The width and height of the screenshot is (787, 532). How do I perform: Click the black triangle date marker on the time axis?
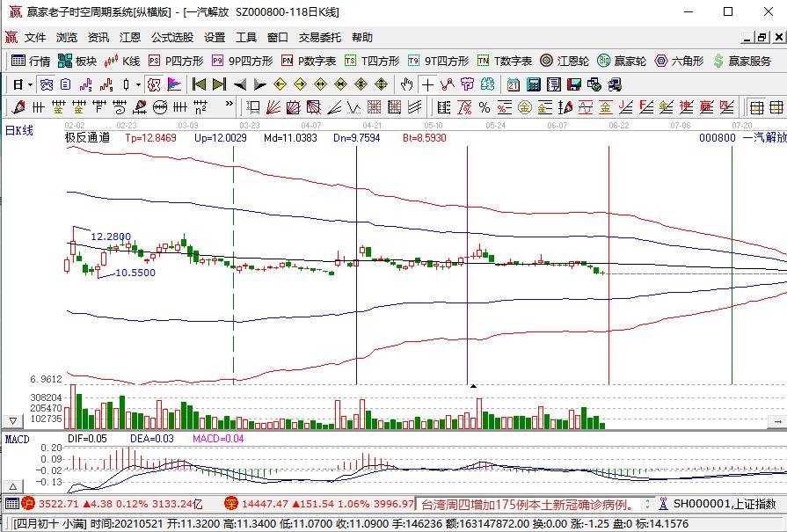point(474,386)
